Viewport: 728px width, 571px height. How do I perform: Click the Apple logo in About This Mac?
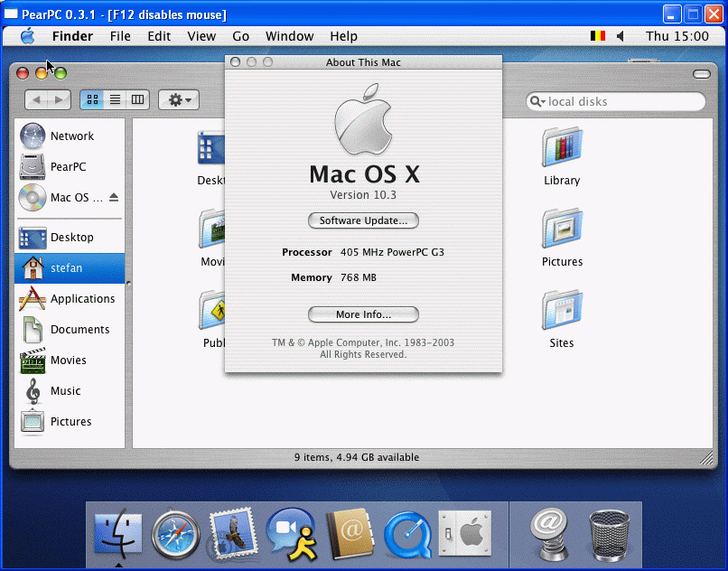[363, 119]
